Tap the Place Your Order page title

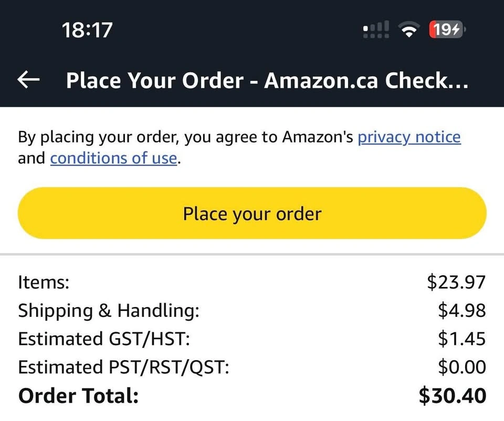click(x=267, y=80)
